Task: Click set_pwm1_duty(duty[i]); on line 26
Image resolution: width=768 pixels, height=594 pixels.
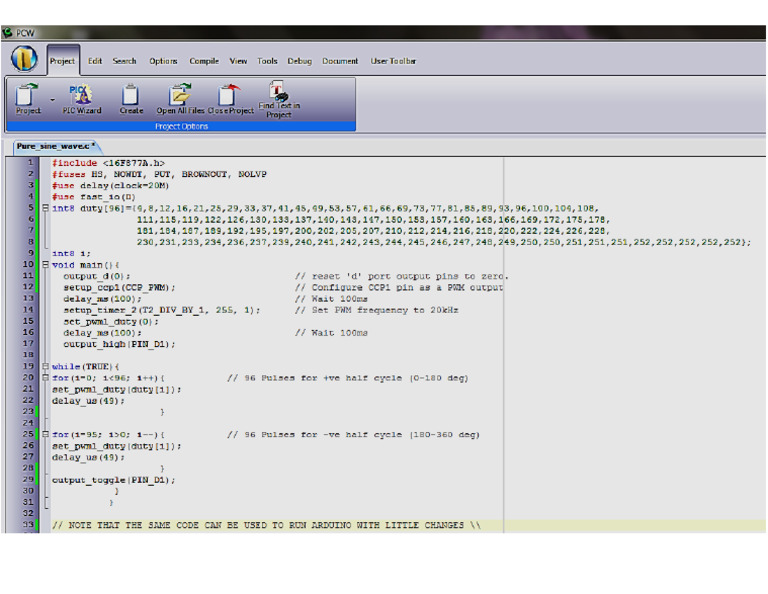Action: [117, 446]
